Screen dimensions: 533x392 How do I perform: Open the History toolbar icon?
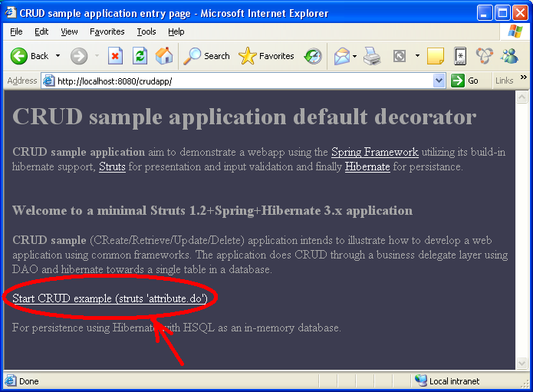click(313, 56)
